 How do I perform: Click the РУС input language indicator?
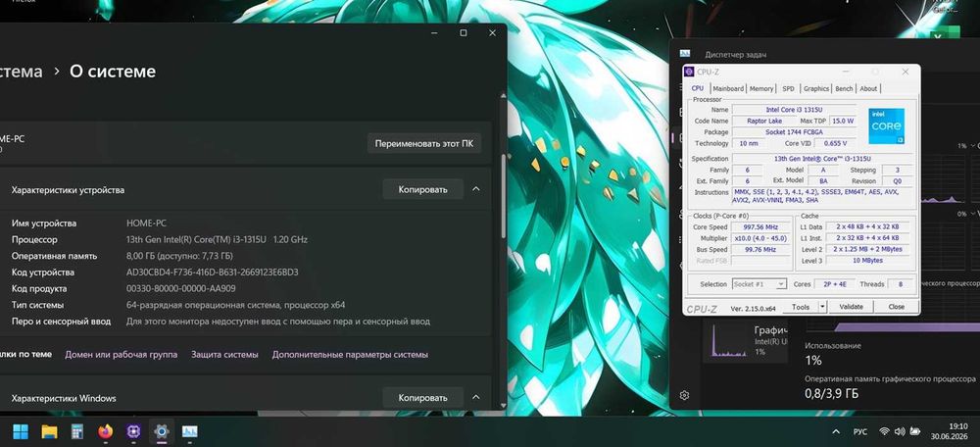click(860, 432)
